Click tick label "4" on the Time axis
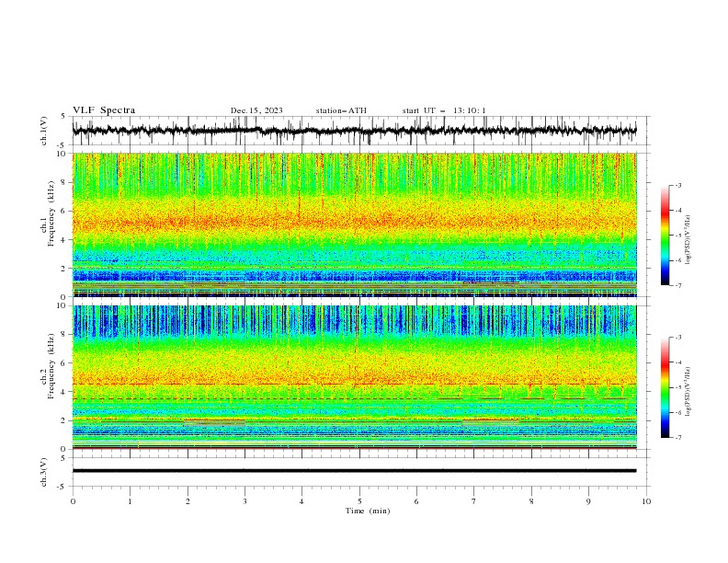Image resolution: width=728 pixels, height=563 pixels. click(x=301, y=501)
